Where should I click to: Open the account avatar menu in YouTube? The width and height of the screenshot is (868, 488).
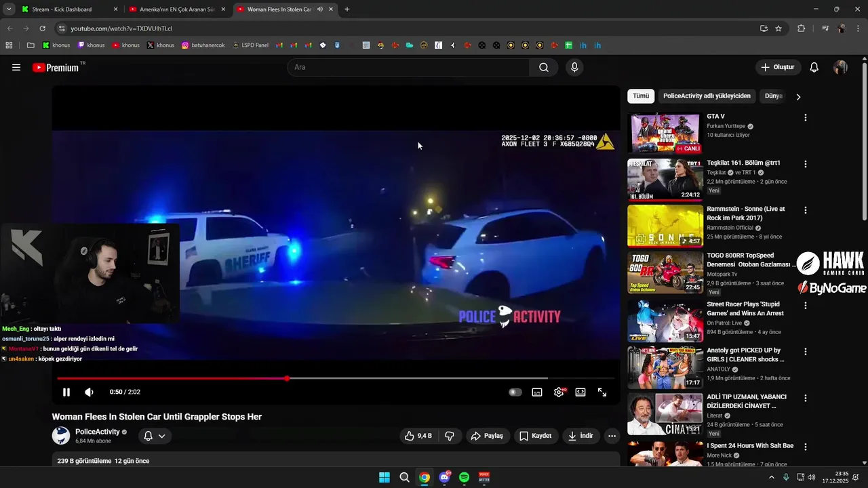click(x=840, y=67)
